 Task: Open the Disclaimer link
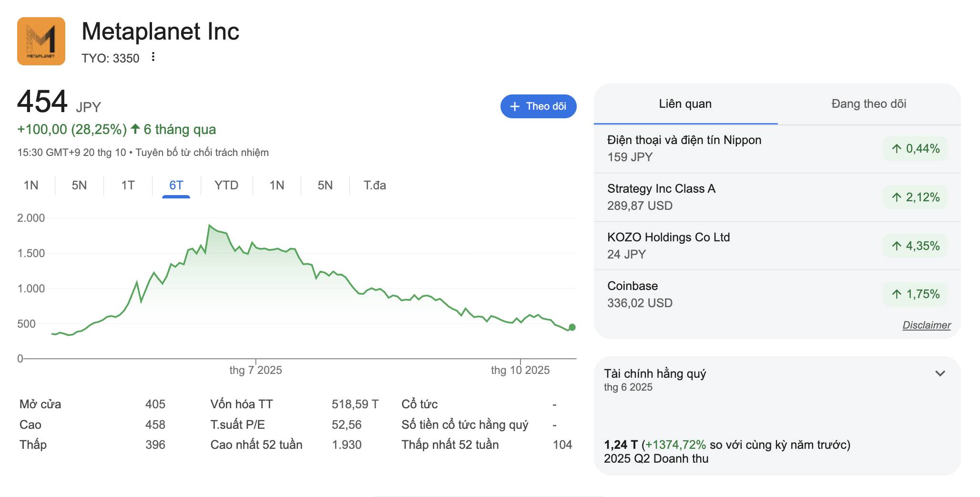[926, 325]
